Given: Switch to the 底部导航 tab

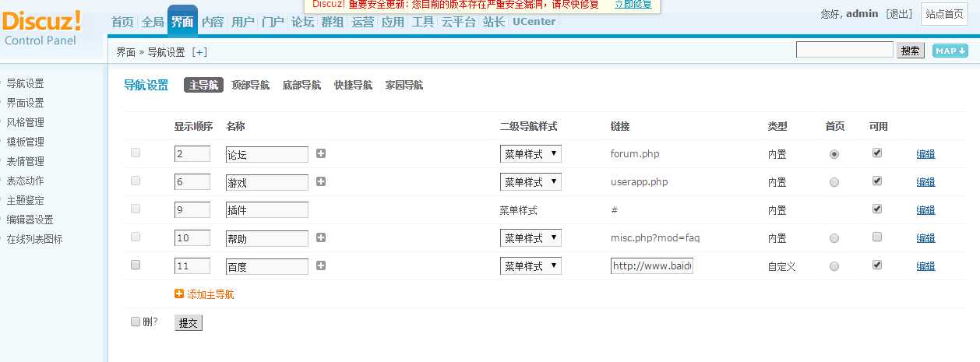Looking at the screenshot, I should (x=301, y=86).
